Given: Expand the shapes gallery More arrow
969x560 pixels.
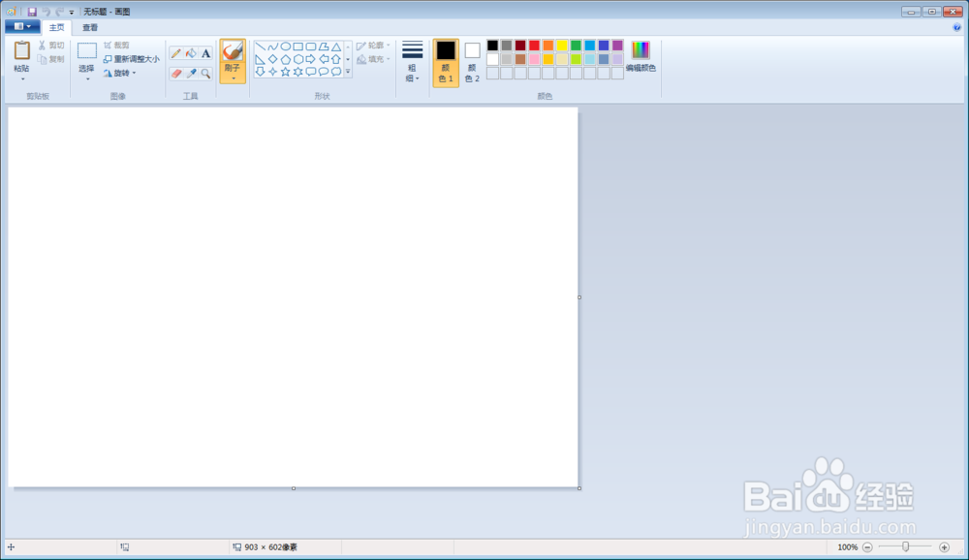Looking at the screenshot, I should 348,72.
